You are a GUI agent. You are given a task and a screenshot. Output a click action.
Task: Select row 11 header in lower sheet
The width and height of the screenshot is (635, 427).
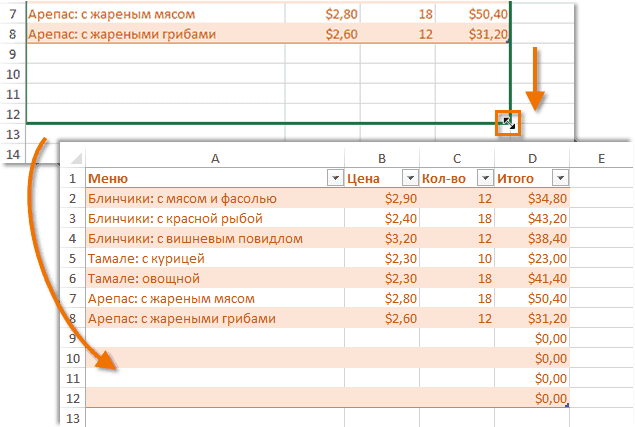[73, 378]
